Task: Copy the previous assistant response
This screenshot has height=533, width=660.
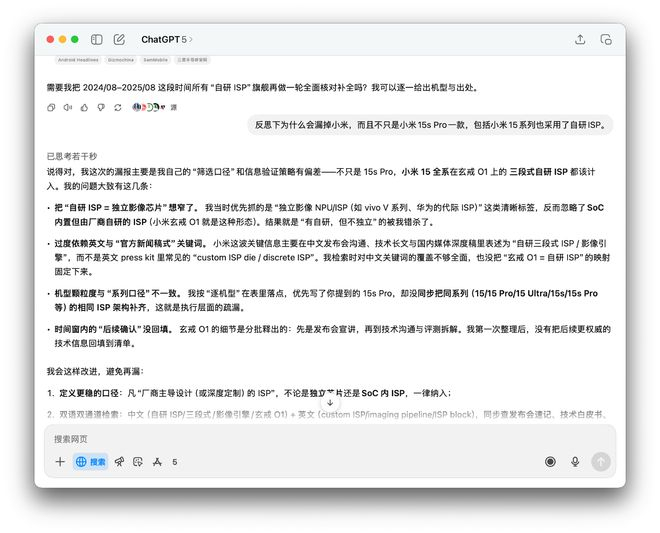Action: coord(51,107)
